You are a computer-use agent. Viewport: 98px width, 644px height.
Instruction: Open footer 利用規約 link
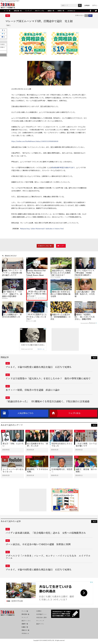coord(39,611)
